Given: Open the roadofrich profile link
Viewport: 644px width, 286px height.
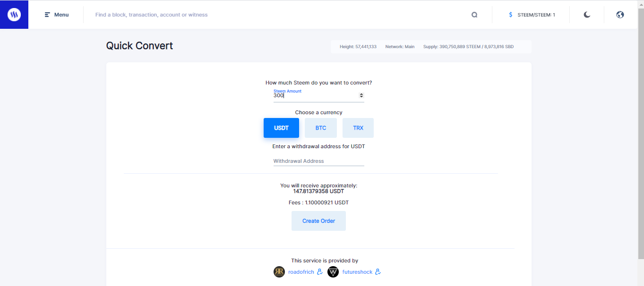Looking at the screenshot, I should pyautogui.click(x=301, y=272).
